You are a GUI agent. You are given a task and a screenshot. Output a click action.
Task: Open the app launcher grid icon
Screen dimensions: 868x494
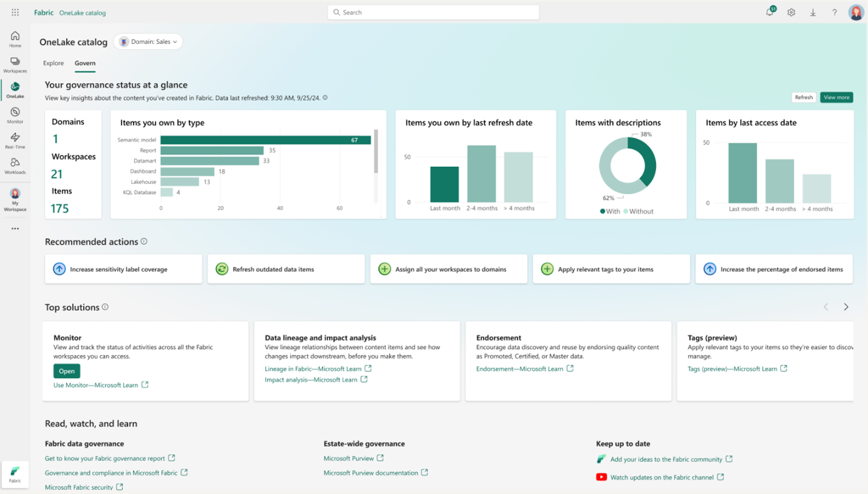pyautogui.click(x=15, y=12)
